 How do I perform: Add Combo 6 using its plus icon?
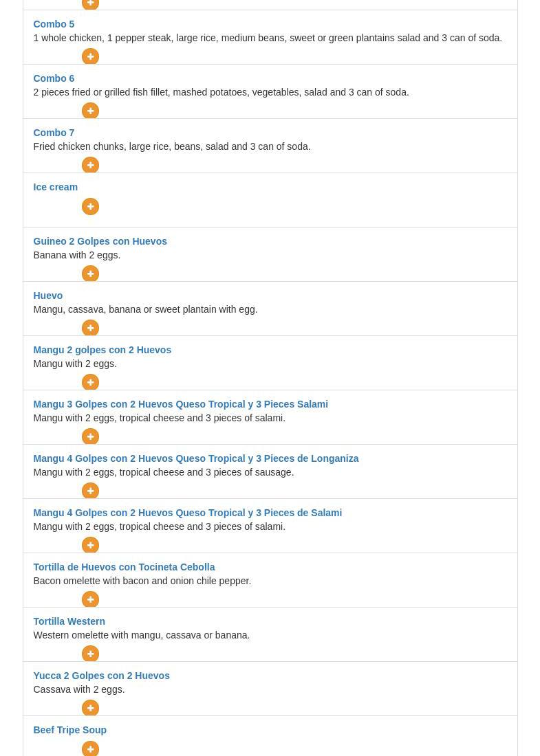(90, 111)
